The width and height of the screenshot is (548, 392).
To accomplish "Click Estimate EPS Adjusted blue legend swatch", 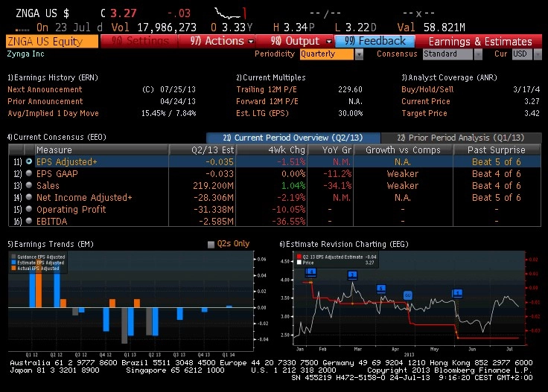I will (13, 263).
